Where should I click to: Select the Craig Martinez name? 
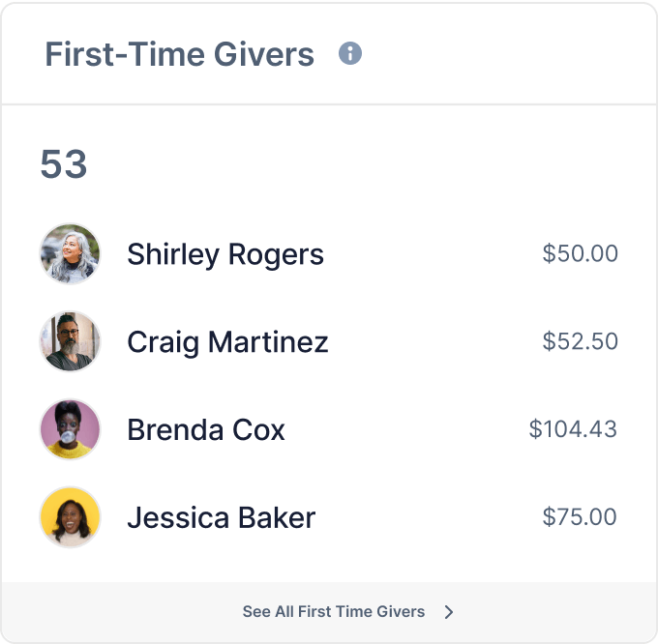coord(227,342)
